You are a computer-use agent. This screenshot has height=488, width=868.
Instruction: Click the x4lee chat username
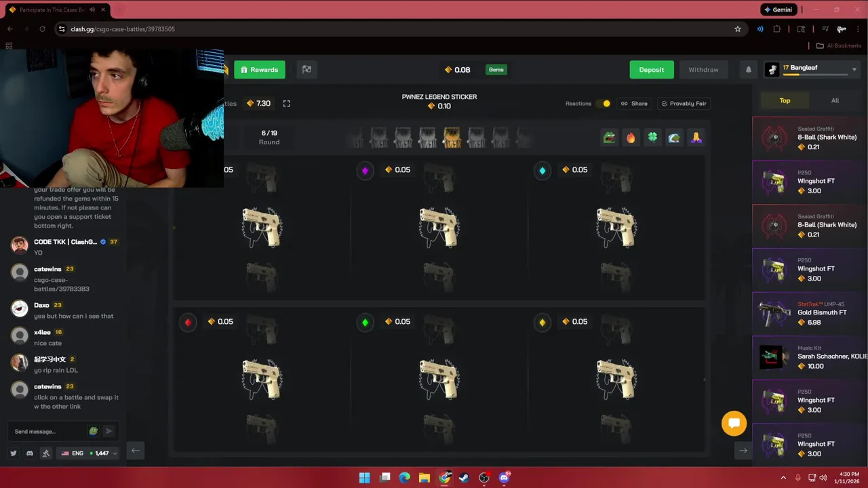[x=42, y=333]
